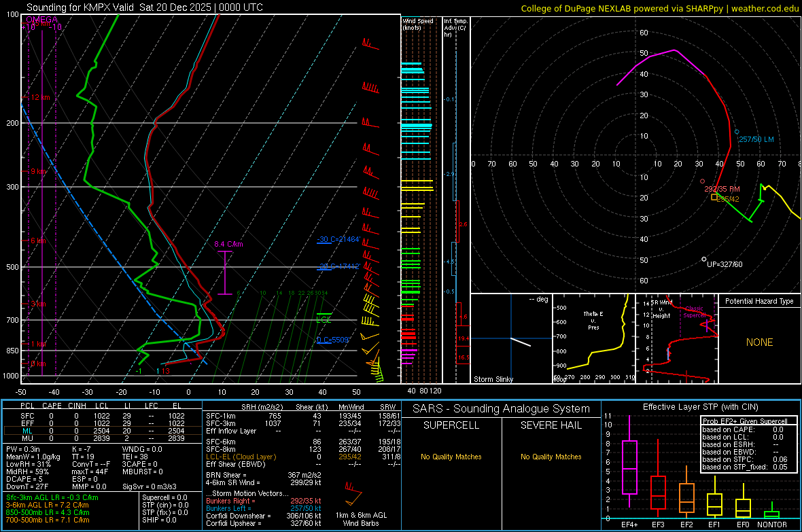Select the EFF parcel row
The image size is (802, 532).
coord(103,423)
